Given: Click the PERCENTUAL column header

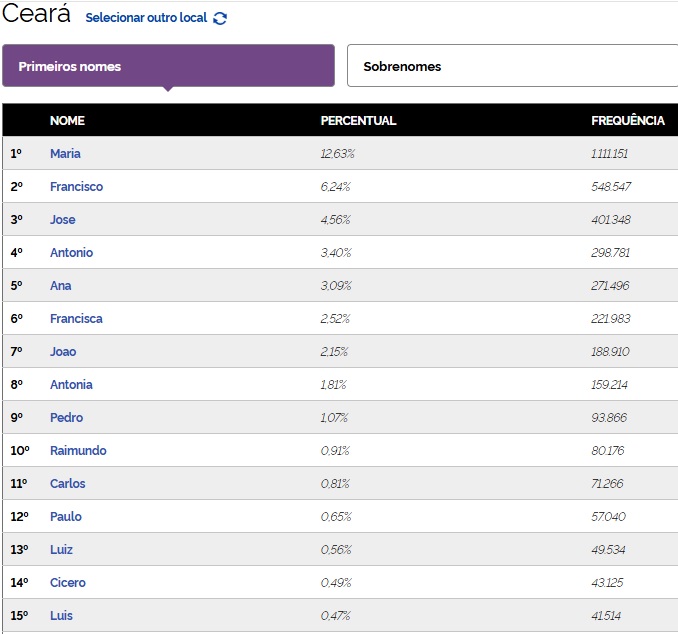Looking at the screenshot, I should click(358, 121).
